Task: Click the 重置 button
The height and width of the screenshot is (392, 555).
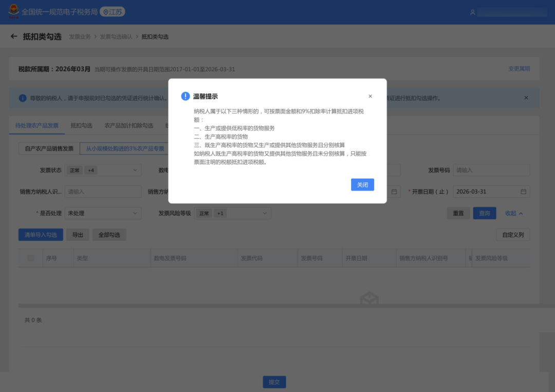Action: 458,213
